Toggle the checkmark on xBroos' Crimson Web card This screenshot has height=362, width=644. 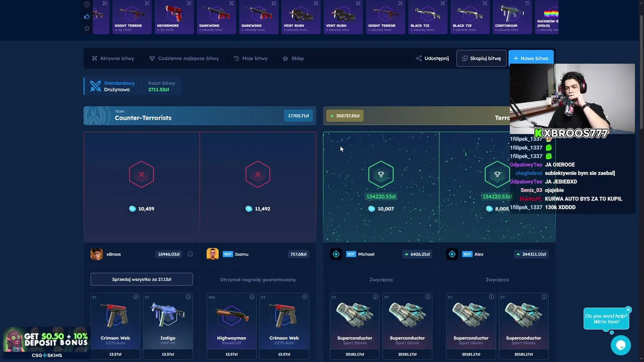point(136,297)
